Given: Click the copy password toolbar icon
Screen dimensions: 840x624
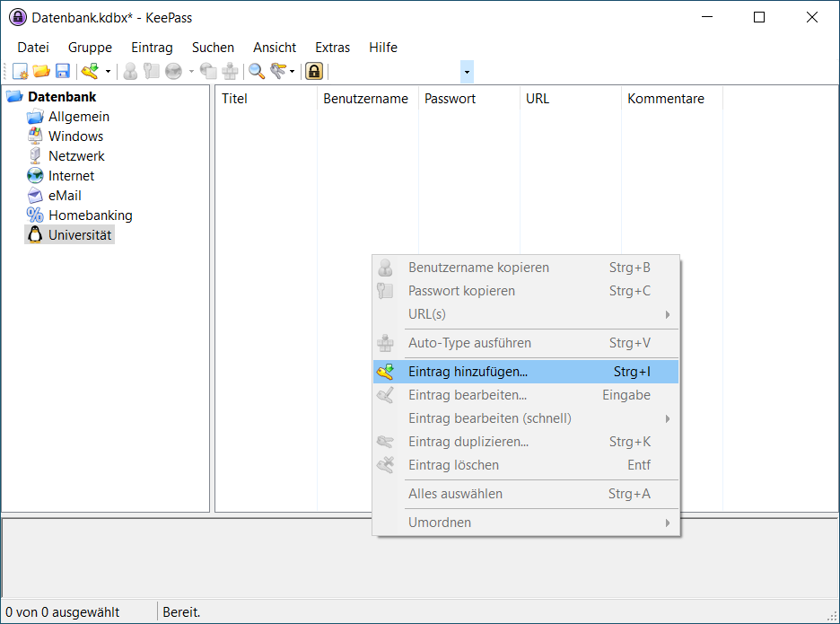Looking at the screenshot, I should point(152,71).
